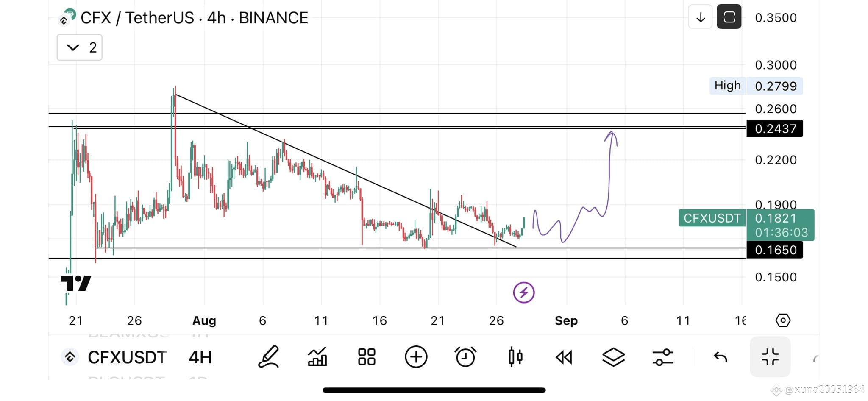
Task: Change chart type via candlestick icon
Action: pos(515,357)
